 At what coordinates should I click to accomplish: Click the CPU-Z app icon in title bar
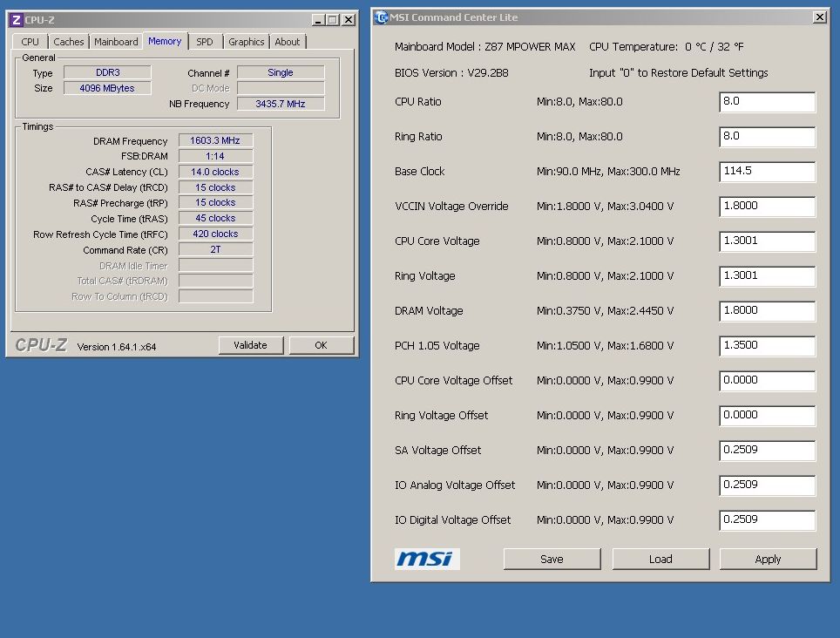(x=16, y=19)
